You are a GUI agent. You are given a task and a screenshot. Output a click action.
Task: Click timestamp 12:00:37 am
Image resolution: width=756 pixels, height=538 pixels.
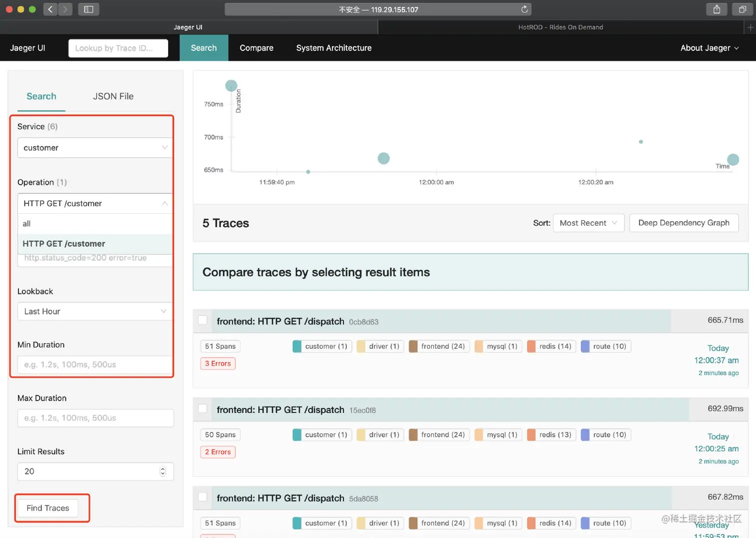pyautogui.click(x=716, y=360)
